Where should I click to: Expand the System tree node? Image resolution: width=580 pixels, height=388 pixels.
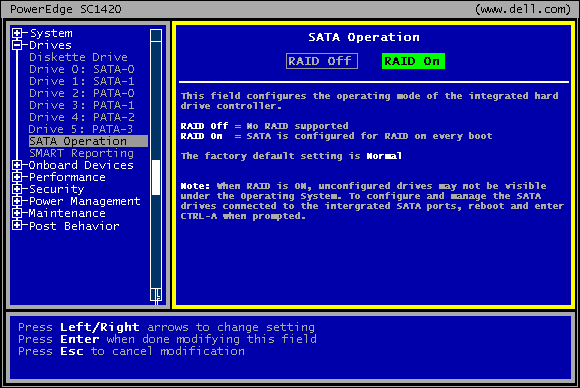(x=17, y=33)
